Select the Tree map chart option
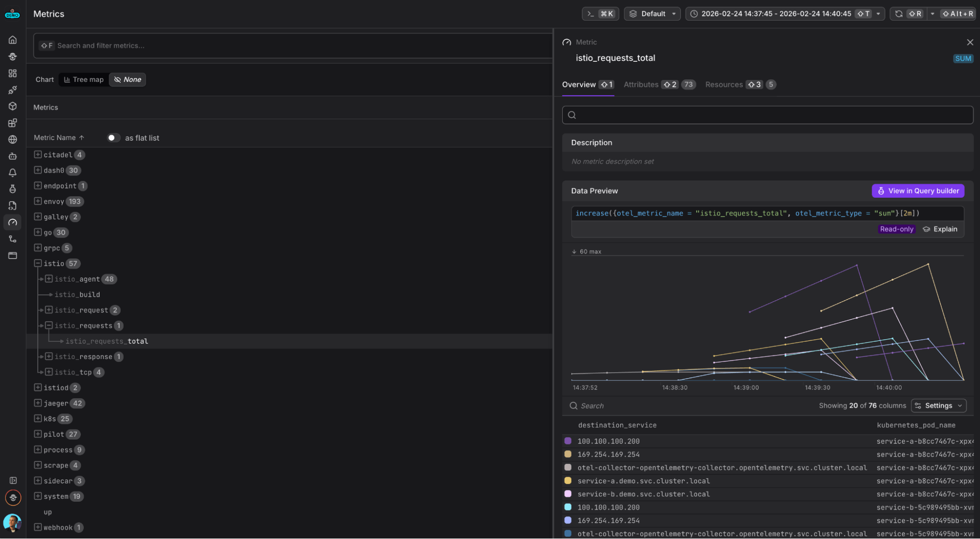This screenshot has height=539, width=980. click(x=84, y=79)
